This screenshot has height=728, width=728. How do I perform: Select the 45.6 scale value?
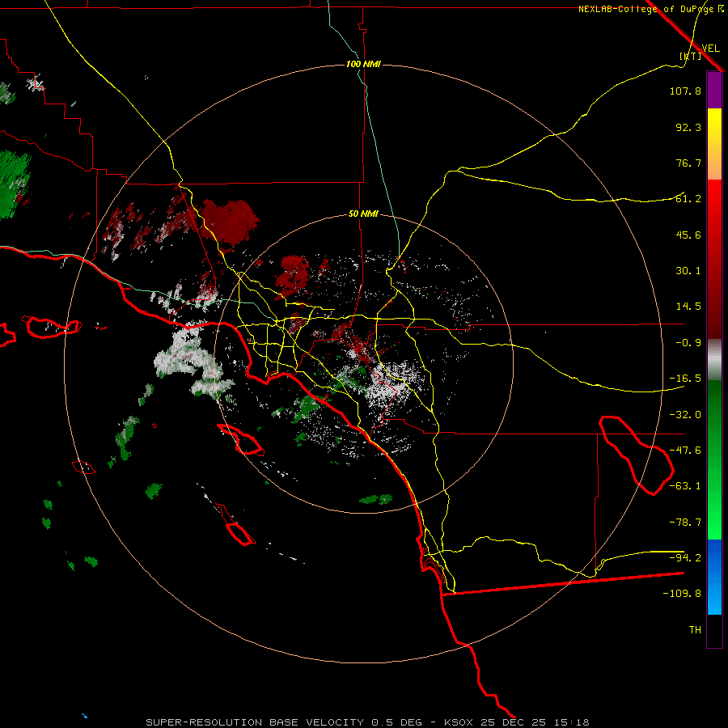click(688, 235)
